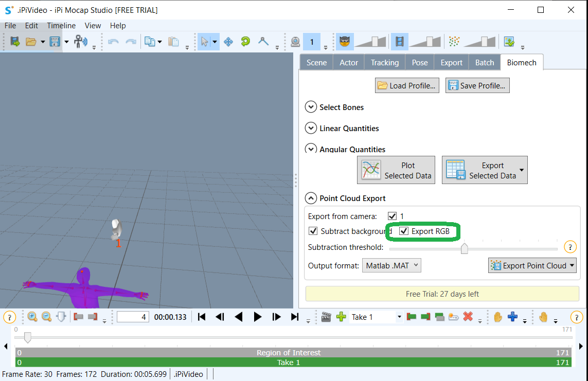Paste pose using the clipboard icon
Screen dimensions: 588x381
pos(173,42)
